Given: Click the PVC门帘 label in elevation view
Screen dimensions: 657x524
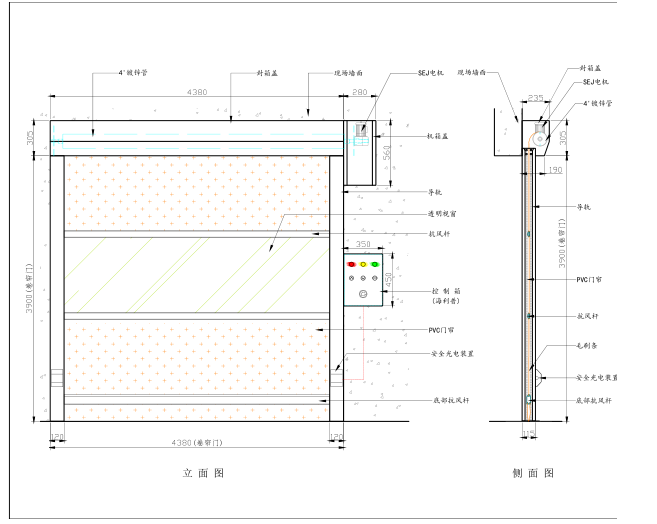Looking at the screenshot, I should tap(442, 329).
